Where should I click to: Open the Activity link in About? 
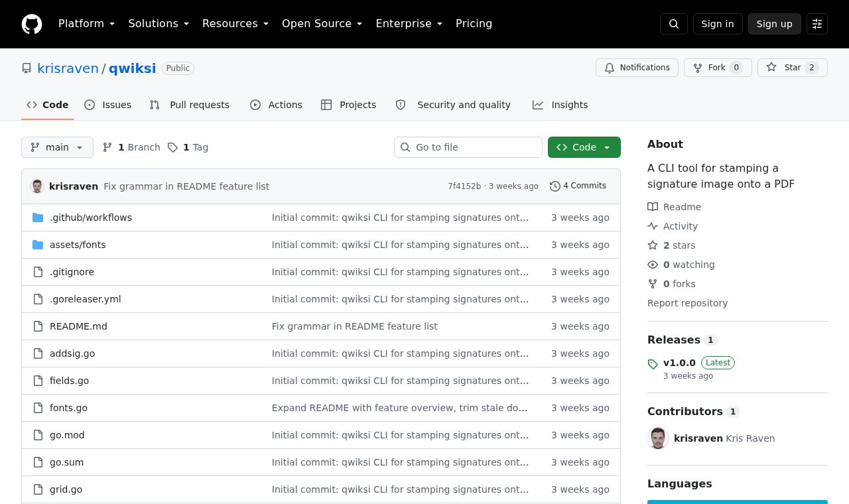click(x=673, y=226)
